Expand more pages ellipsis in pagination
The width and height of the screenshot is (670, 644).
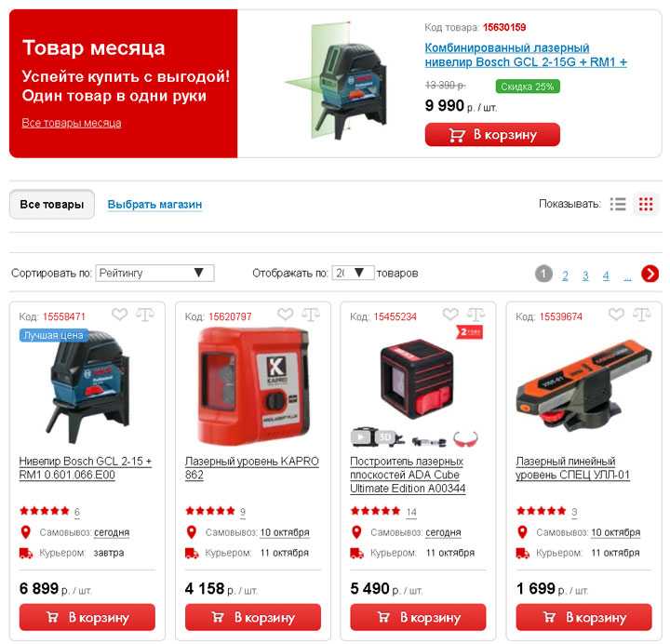pos(627,276)
